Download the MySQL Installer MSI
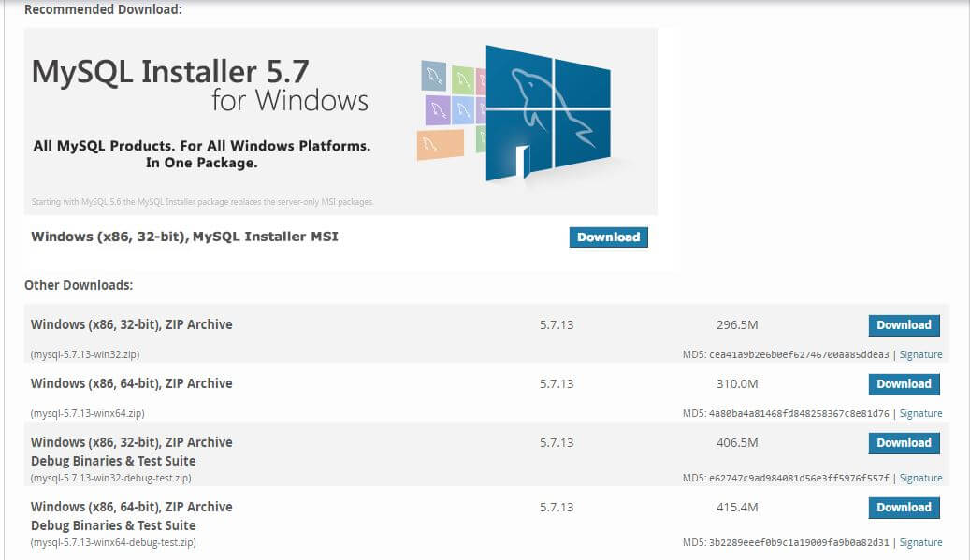 [608, 237]
